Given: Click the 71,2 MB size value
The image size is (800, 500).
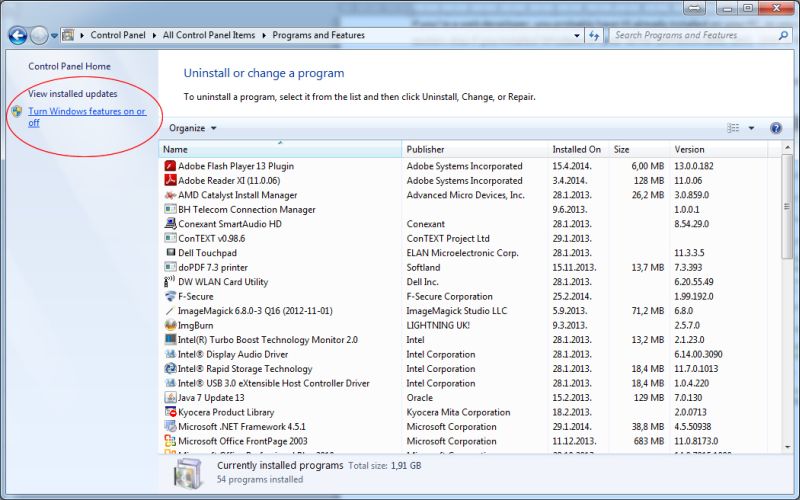Looking at the screenshot, I should click(647, 311).
